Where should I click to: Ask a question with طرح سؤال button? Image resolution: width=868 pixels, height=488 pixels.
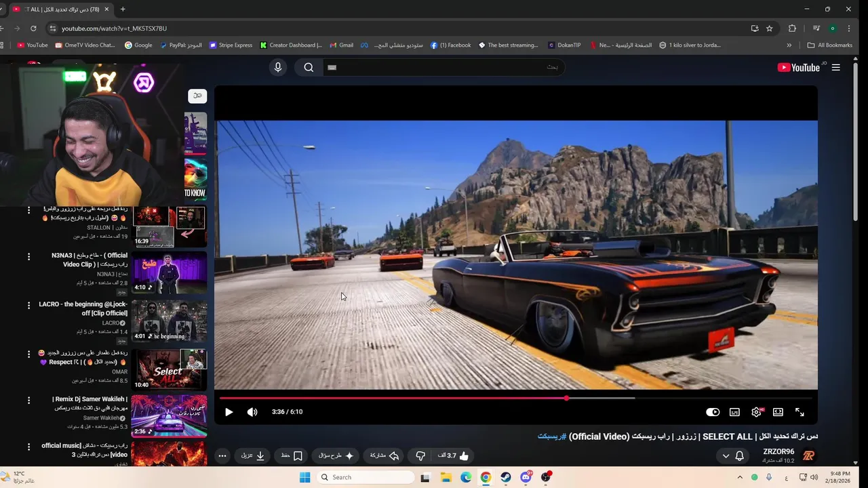click(x=335, y=456)
